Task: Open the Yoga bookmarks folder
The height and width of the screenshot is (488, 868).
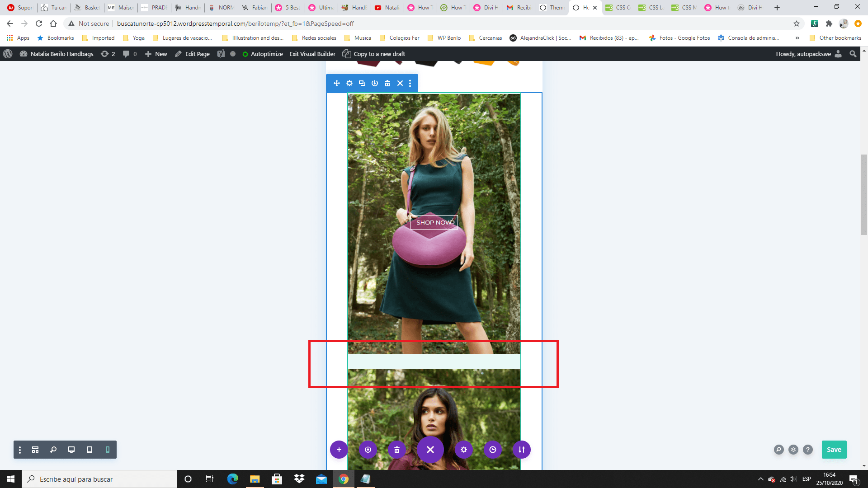Action: [x=134, y=38]
